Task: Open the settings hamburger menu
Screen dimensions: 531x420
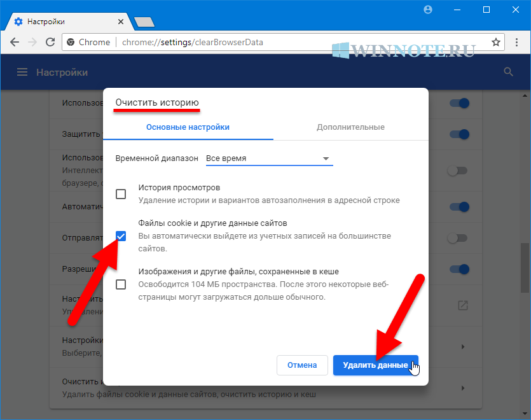Action: (x=22, y=72)
